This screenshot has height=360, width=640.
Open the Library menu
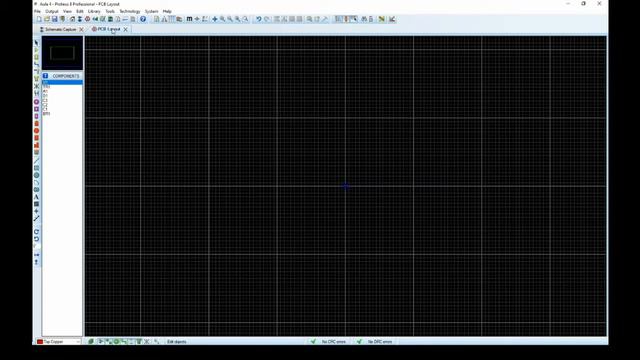[x=94, y=11]
